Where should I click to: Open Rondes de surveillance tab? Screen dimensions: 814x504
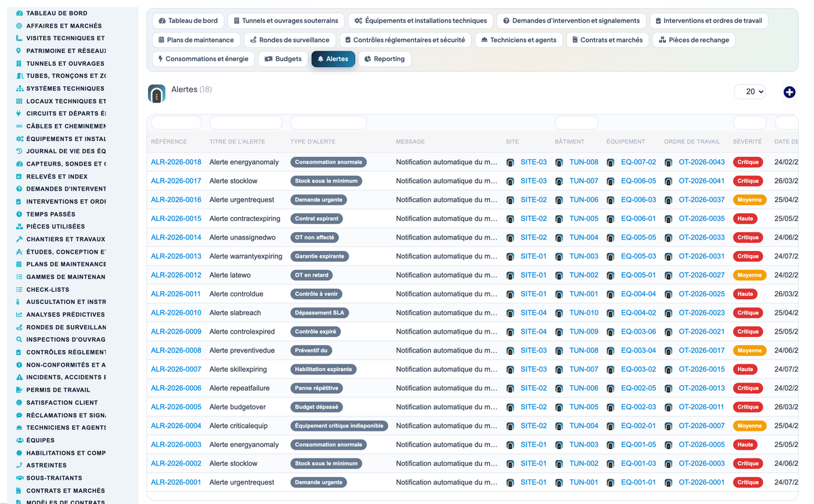pos(290,40)
